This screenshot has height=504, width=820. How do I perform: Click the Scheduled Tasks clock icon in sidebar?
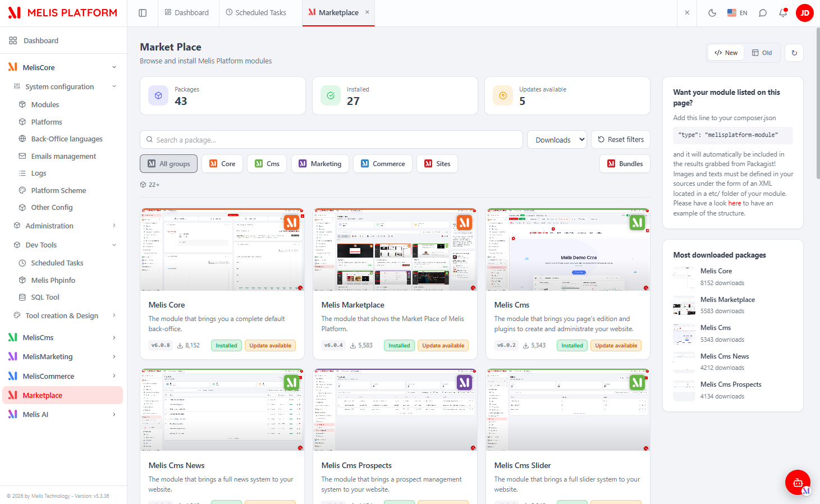22,263
